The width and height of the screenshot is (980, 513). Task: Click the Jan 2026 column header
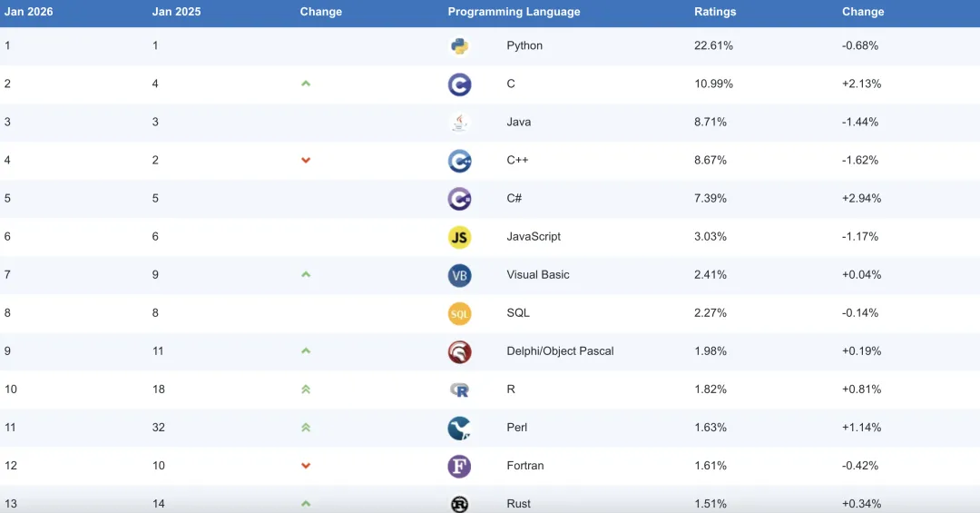[x=28, y=12]
